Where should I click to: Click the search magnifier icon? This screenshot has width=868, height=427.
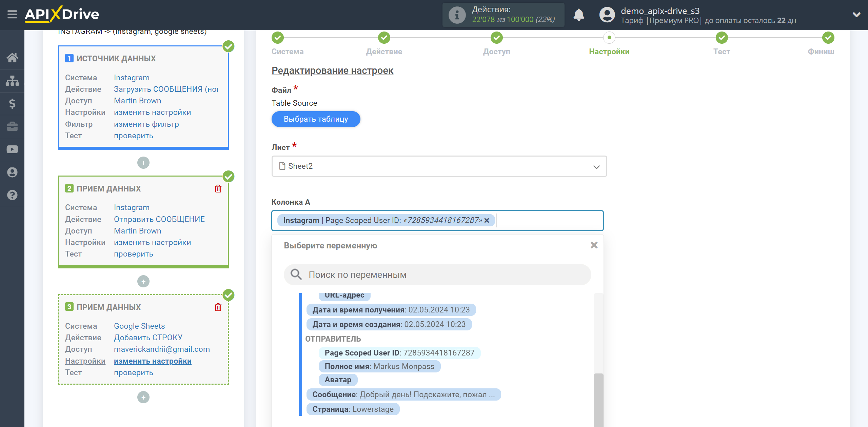click(x=296, y=274)
